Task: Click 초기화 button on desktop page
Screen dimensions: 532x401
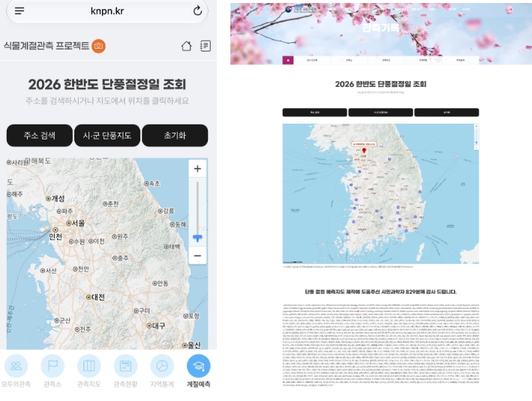Action: tap(446, 112)
